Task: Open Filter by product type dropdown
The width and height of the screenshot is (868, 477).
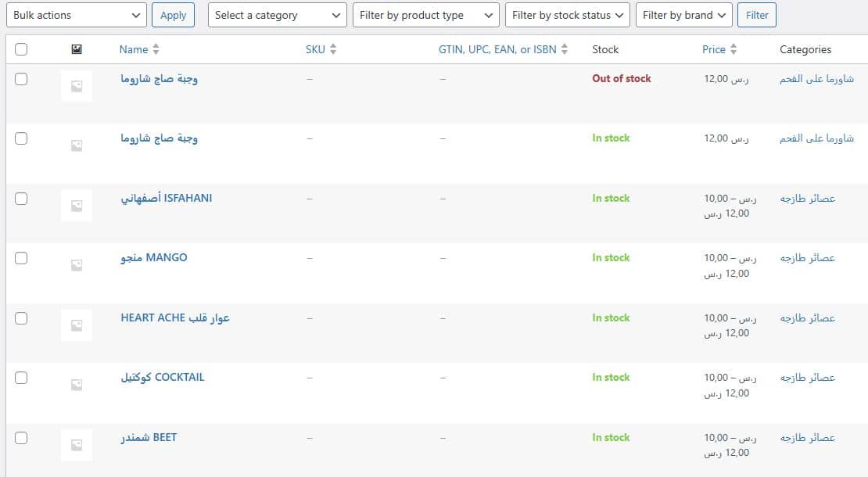Action: (425, 15)
